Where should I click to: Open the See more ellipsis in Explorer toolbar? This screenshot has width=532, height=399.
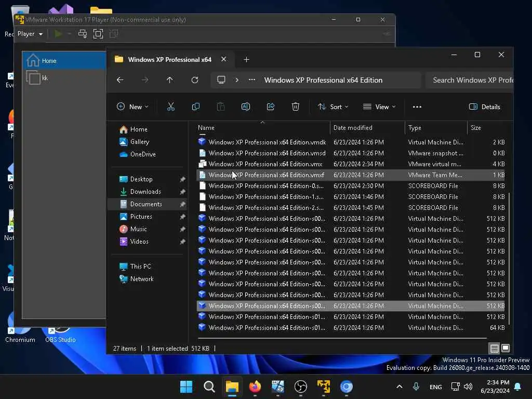(417, 107)
